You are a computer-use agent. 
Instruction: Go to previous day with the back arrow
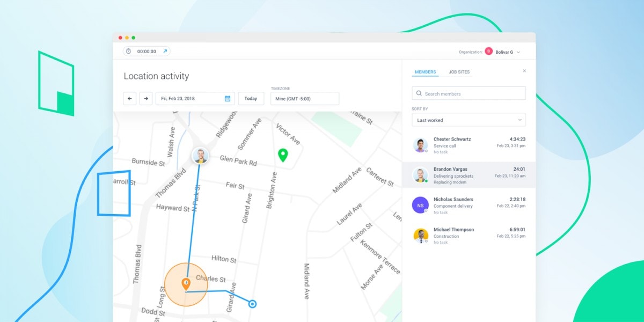pyautogui.click(x=129, y=98)
